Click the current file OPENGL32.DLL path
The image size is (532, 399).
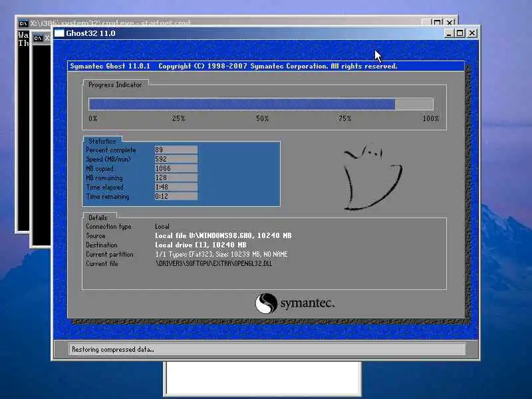213,263
